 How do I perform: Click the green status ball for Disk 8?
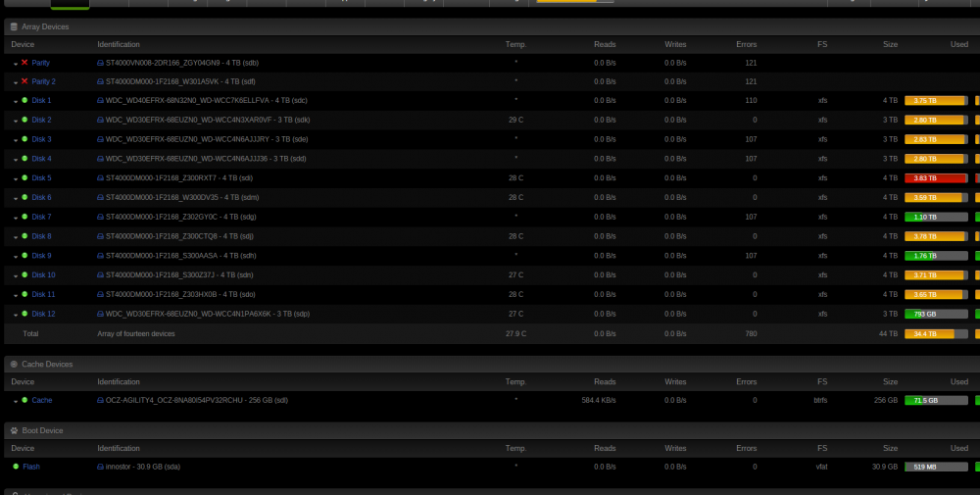[x=24, y=235]
